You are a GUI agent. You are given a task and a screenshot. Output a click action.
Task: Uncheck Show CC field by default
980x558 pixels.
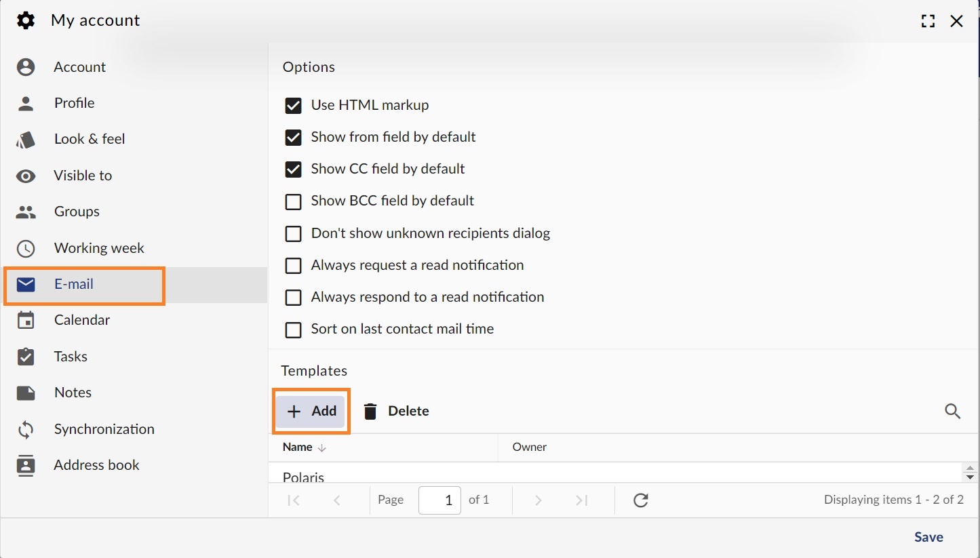point(293,170)
